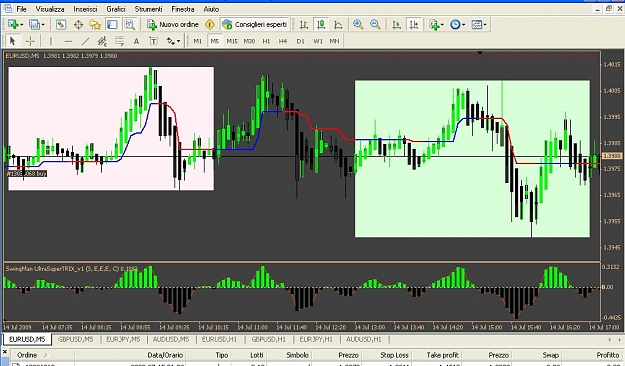Open MetaEditor yellow diamond icon
This screenshot has width=625, height=366.
click(x=210, y=25)
